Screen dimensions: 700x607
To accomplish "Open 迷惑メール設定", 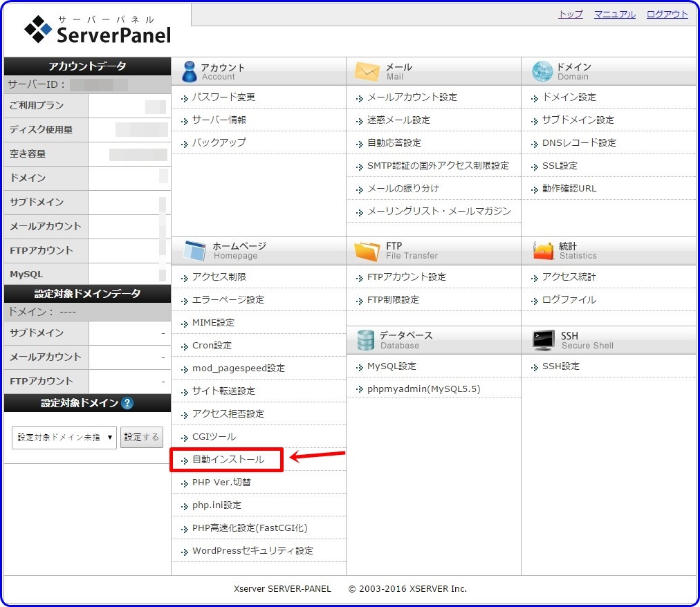I will (x=398, y=120).
